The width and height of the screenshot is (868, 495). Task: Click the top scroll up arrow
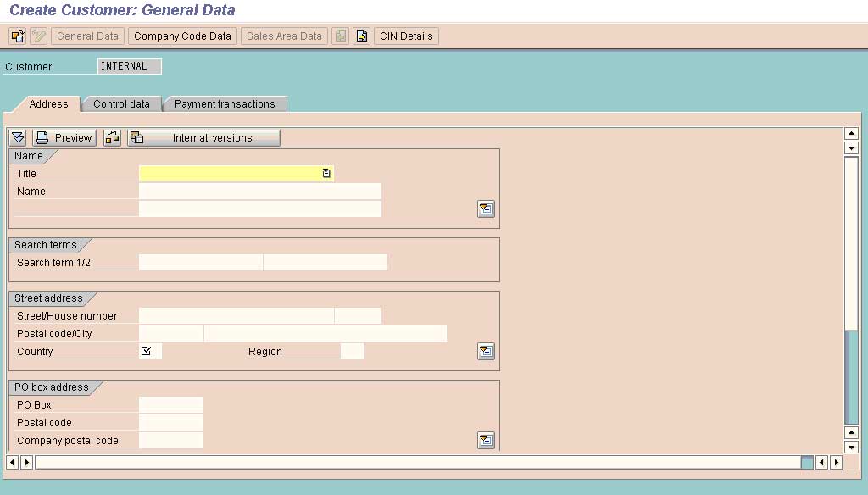pos(851,133)
